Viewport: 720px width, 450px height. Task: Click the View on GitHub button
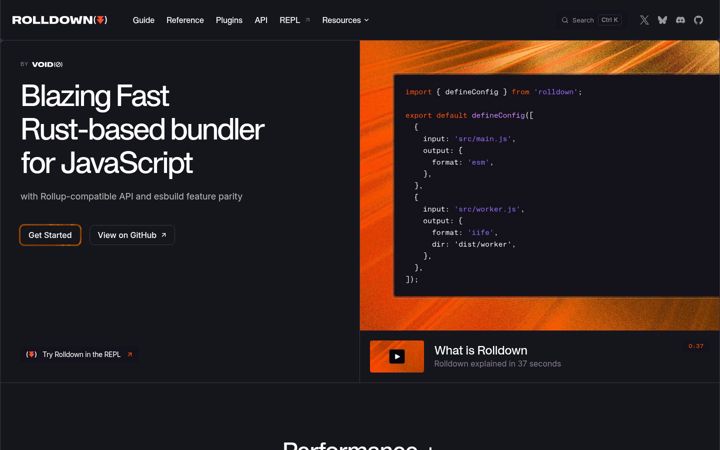132,235
